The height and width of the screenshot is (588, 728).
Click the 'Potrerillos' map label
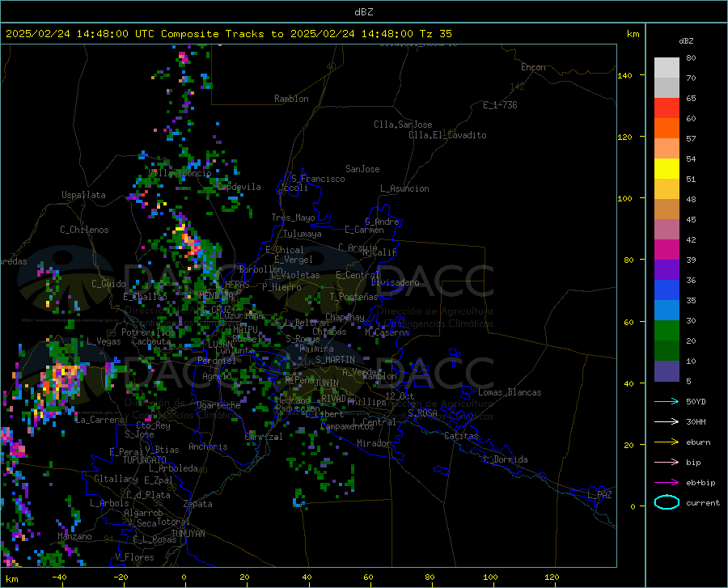click(x=148, y=332)
